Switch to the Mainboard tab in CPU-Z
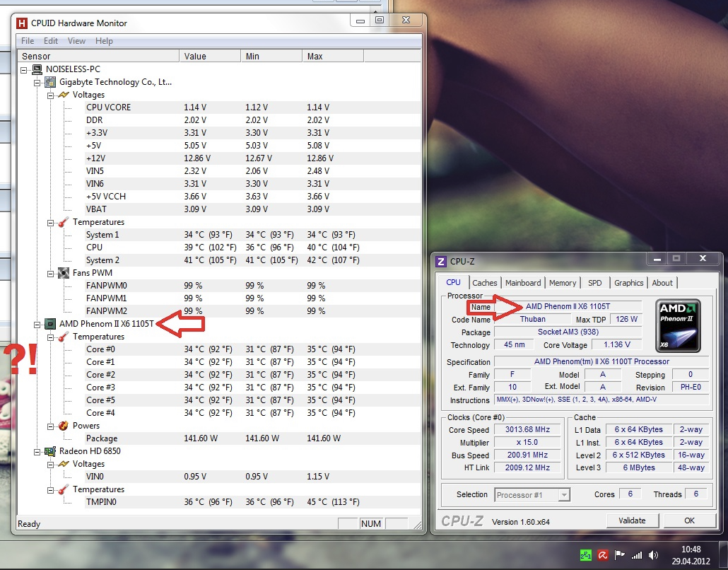728x570 pixels. point(523,283)
